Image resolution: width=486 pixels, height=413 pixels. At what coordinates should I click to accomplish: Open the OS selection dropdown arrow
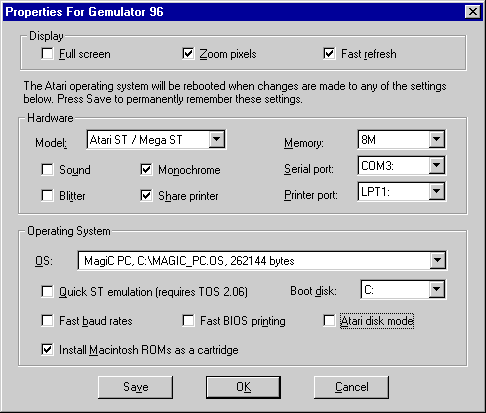[438, 260]
